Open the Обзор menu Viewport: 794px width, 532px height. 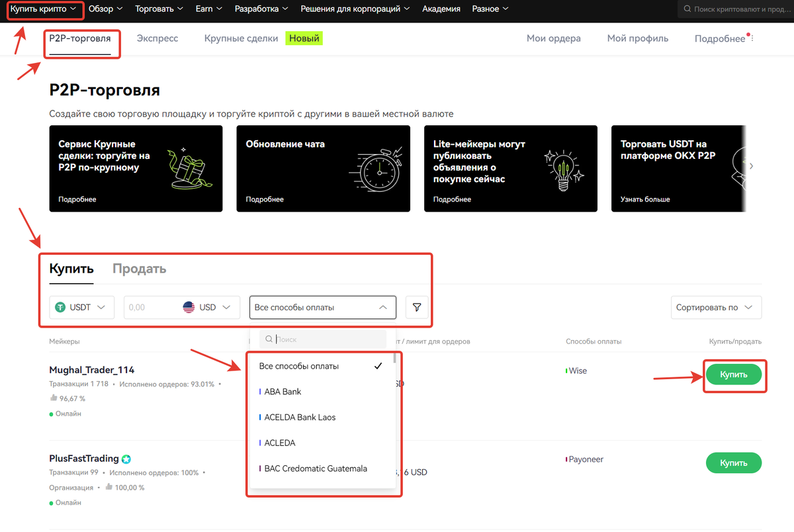click(105, 9)
